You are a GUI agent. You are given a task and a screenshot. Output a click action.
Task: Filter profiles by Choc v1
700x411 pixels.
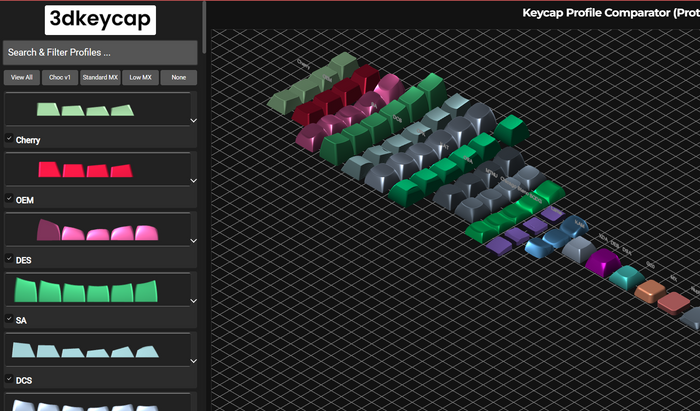click(60, 77)
